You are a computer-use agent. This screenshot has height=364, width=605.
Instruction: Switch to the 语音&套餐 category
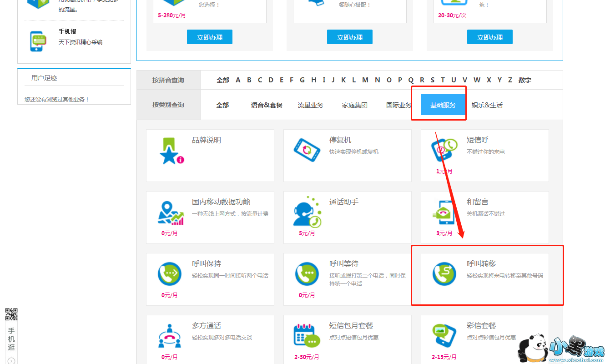(267, 105)
